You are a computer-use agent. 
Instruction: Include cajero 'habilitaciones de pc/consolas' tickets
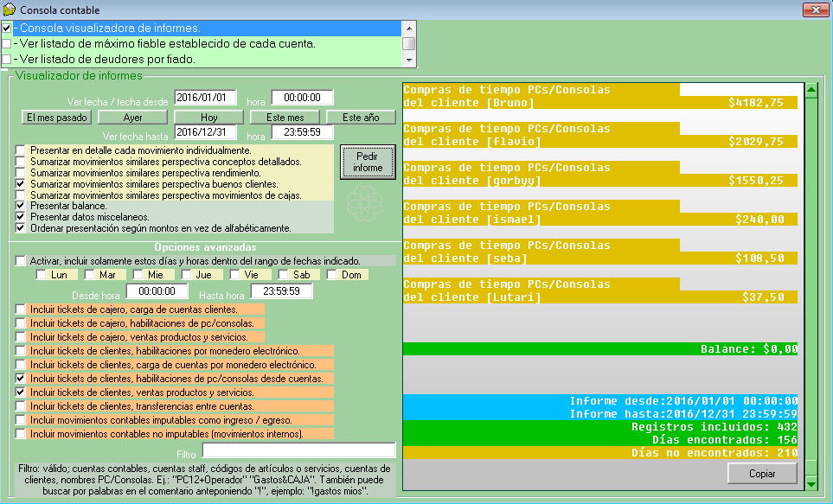pos(20,323)
